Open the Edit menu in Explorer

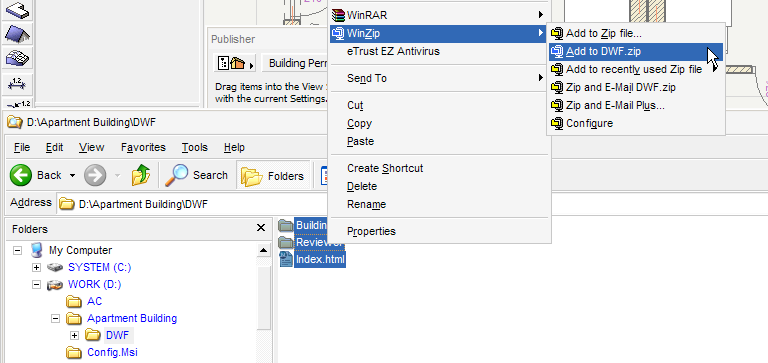[x=54, y=147]
